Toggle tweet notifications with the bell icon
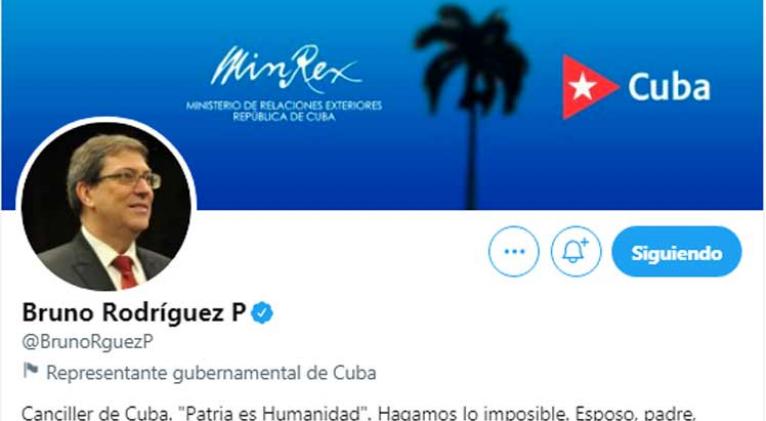Viewport: 766px width, 421px height. 576,252
